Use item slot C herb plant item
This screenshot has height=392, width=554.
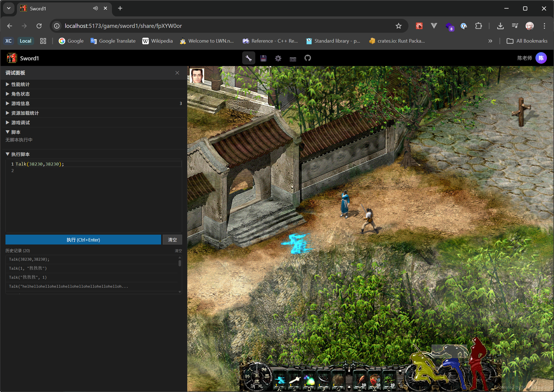point(389,380)
